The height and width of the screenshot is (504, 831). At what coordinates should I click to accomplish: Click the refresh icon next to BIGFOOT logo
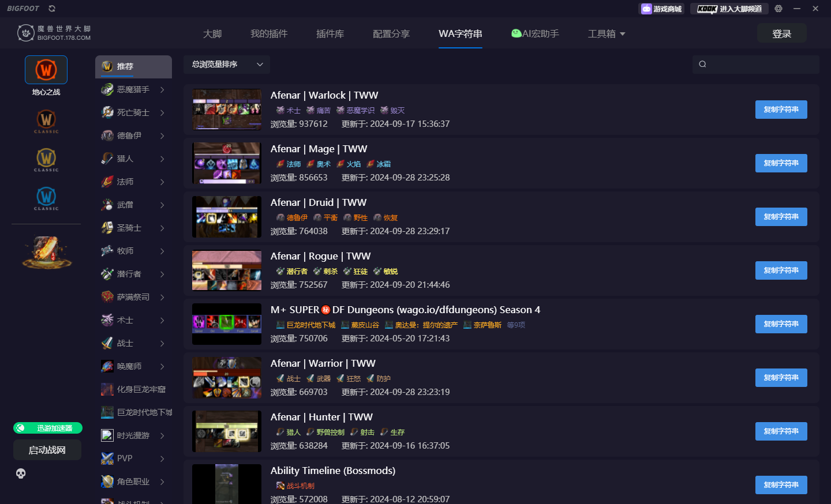(x=51, y=8)
